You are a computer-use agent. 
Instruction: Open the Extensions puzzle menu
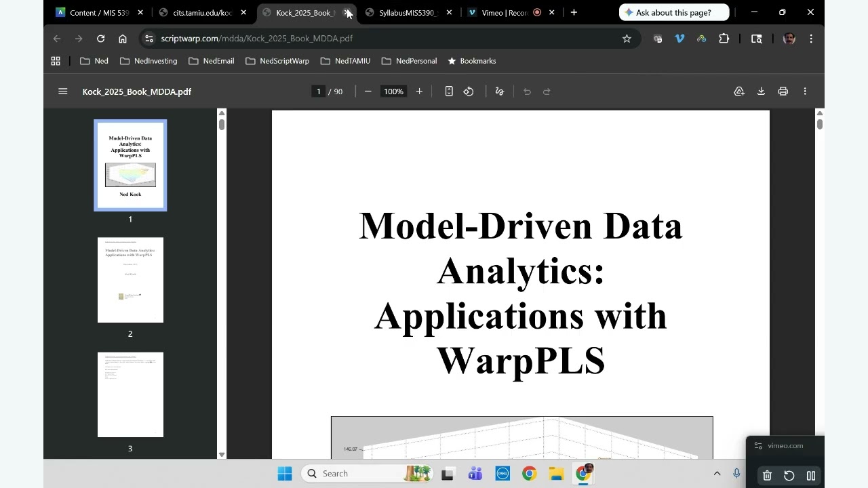pos(724,39)
